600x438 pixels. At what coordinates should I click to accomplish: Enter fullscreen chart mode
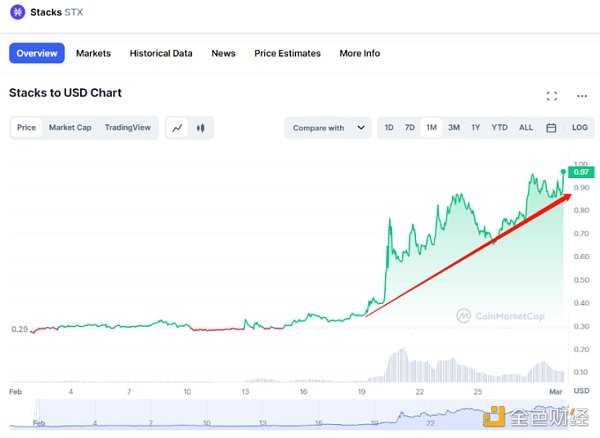pyautogui.click(x=551, y=96)
